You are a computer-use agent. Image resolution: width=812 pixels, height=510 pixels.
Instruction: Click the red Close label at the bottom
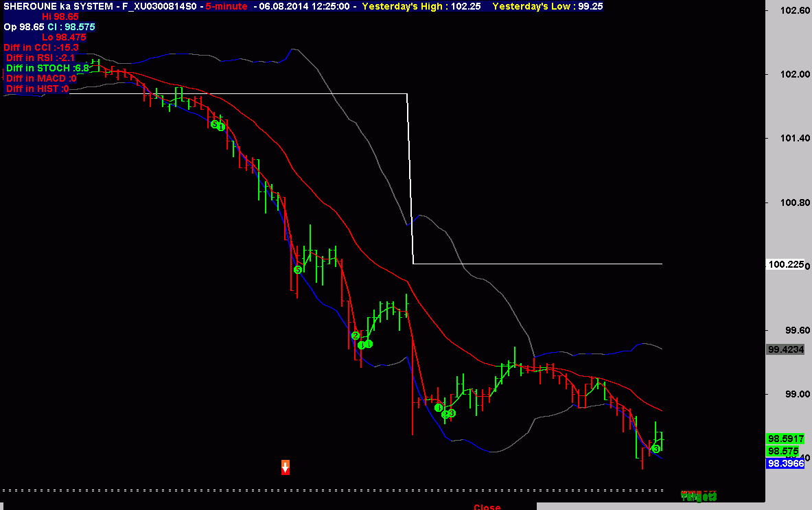[x=487, y=507]
